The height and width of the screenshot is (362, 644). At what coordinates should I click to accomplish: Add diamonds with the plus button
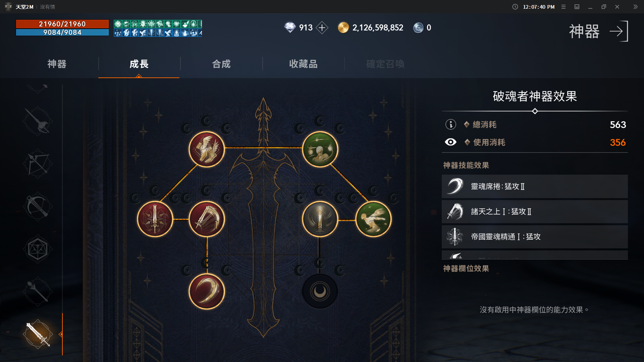pos(322,27)
